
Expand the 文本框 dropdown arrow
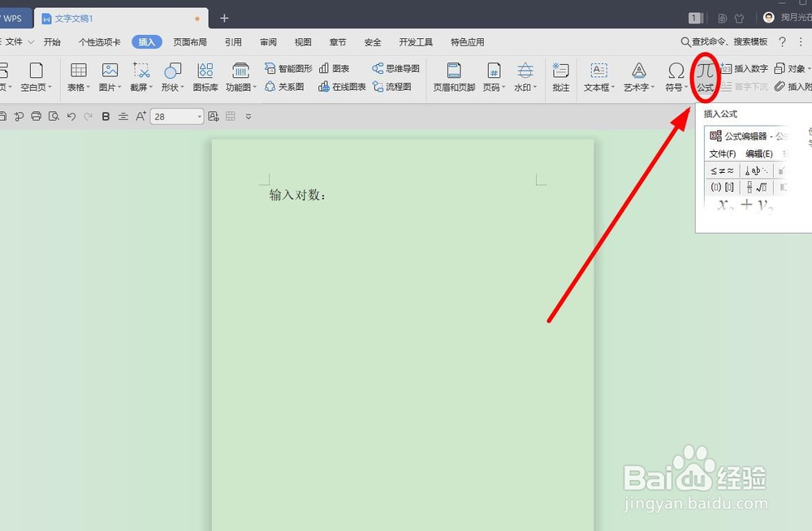(612, 87)
